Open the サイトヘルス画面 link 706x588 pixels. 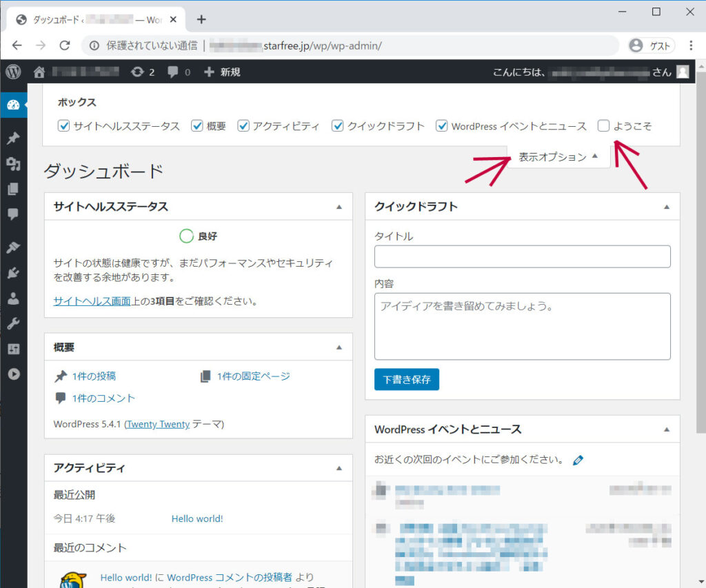92,301
